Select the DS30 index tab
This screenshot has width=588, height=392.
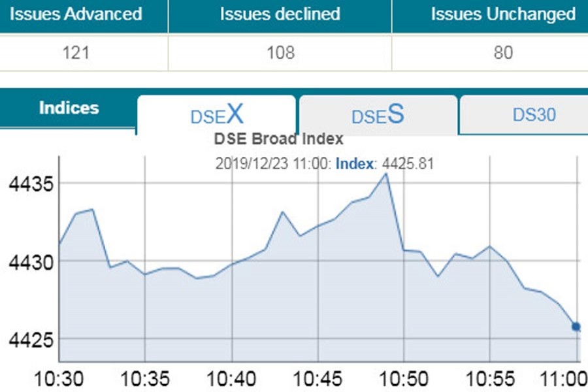(x=534, y=115)
